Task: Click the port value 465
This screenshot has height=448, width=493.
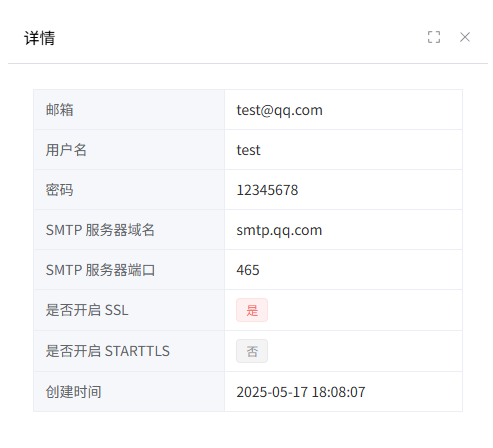Action: 248,270
